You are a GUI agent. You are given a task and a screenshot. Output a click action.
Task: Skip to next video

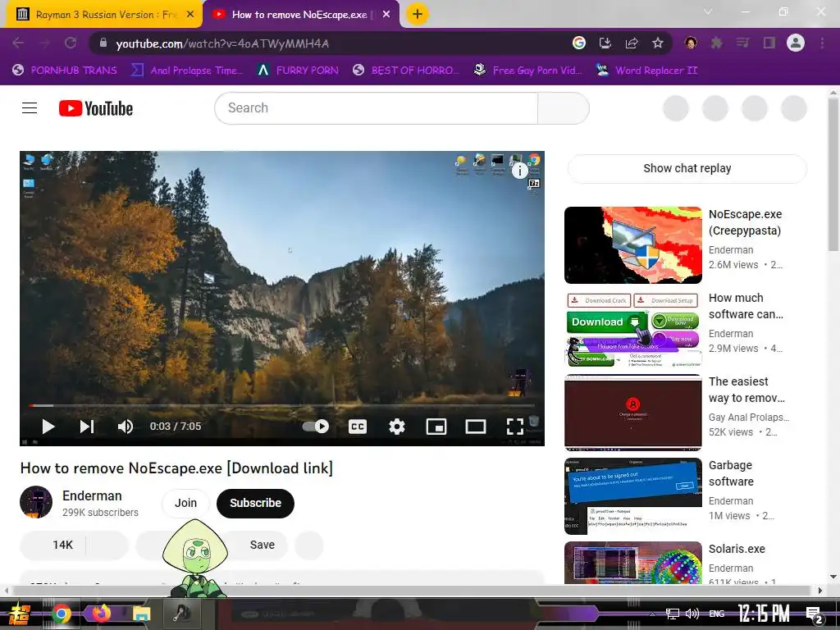click(87, 427)
